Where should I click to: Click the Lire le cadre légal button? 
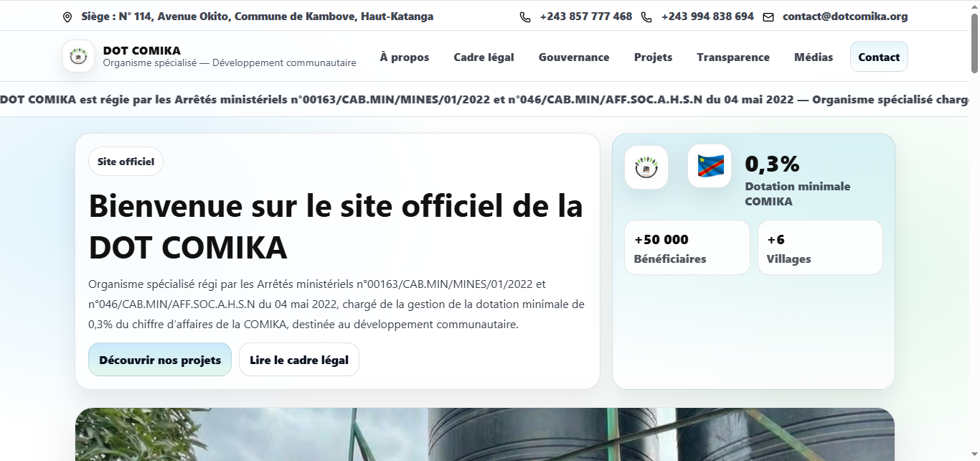[x=298, y=359]
